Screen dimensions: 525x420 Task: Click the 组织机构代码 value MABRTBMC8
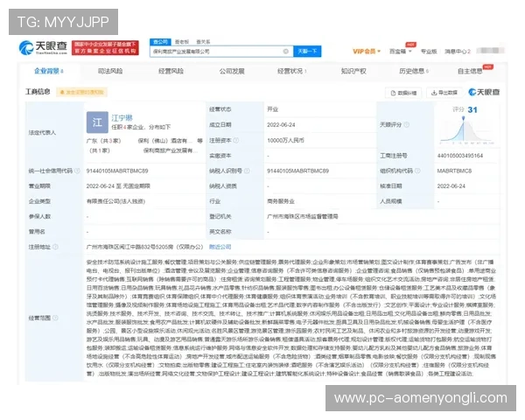454,171
